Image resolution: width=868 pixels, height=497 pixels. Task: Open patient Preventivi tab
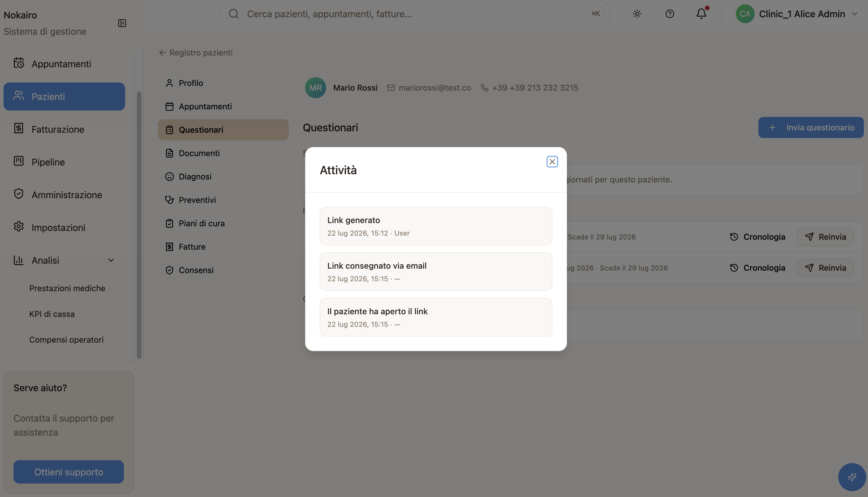223,200
